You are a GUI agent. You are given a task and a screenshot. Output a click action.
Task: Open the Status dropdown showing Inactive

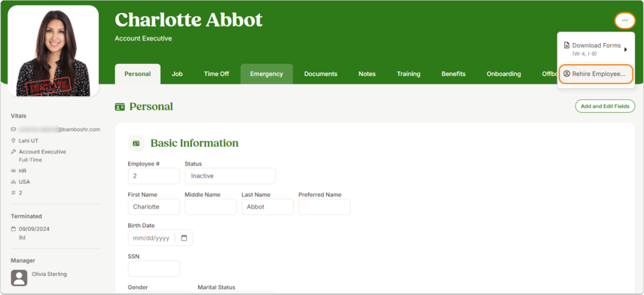pos(230,176)
